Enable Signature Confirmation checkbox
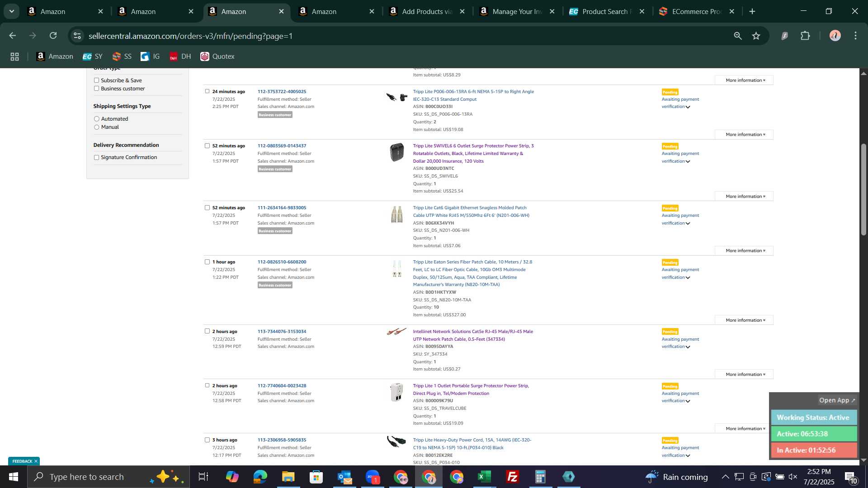 96,158
